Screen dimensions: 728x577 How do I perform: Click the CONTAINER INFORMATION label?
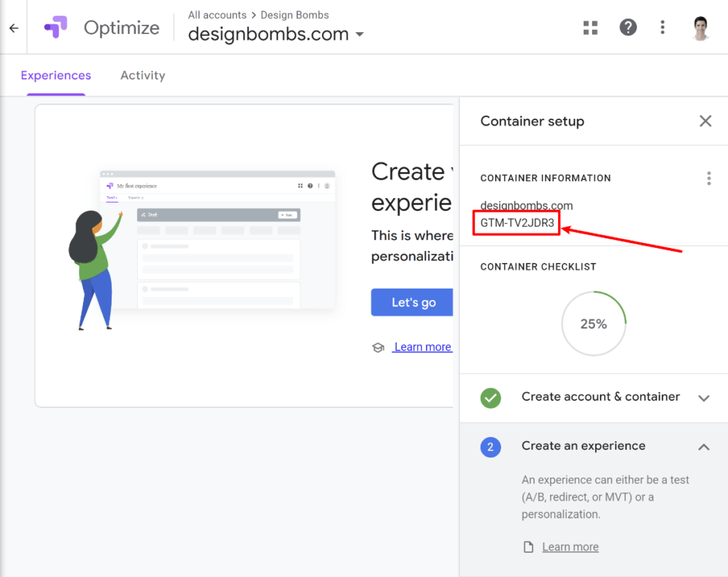[x=545, y=178]
